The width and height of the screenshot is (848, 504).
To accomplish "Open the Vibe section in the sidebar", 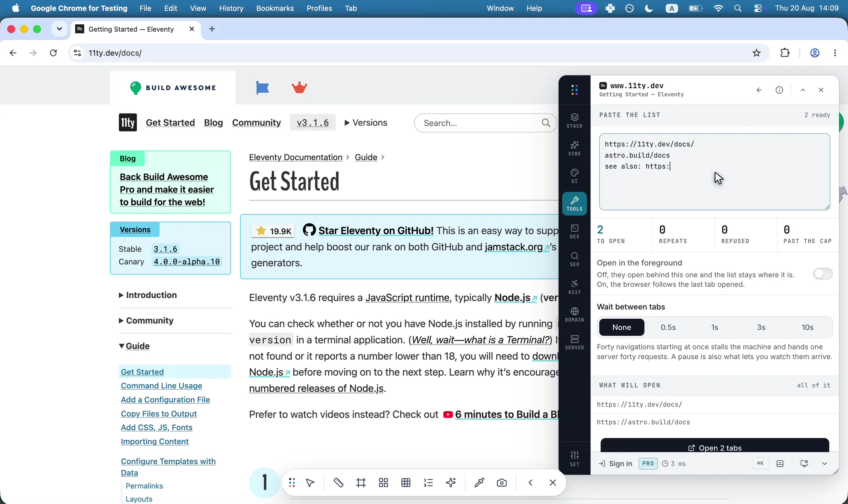I will (574, 148).
